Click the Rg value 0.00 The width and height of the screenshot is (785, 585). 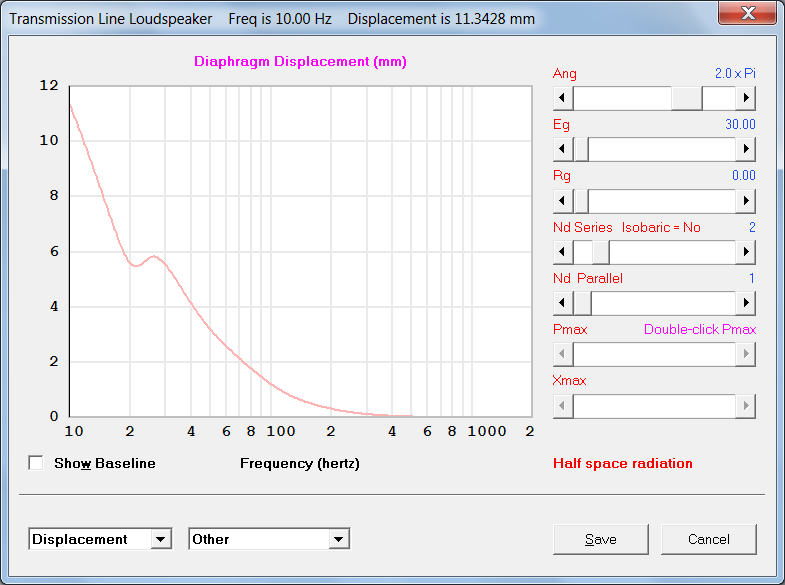pyautogui.click(x=744, y=175)
